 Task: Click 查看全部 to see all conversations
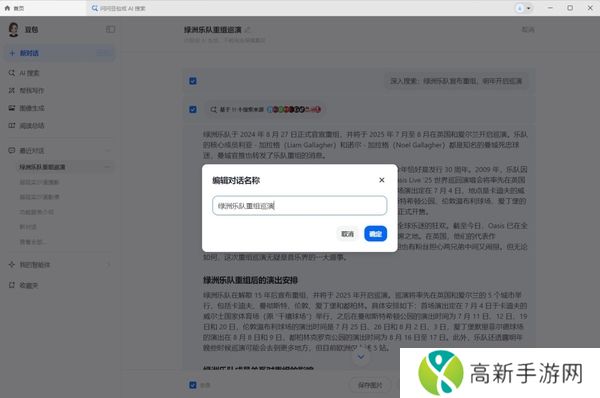33,242
